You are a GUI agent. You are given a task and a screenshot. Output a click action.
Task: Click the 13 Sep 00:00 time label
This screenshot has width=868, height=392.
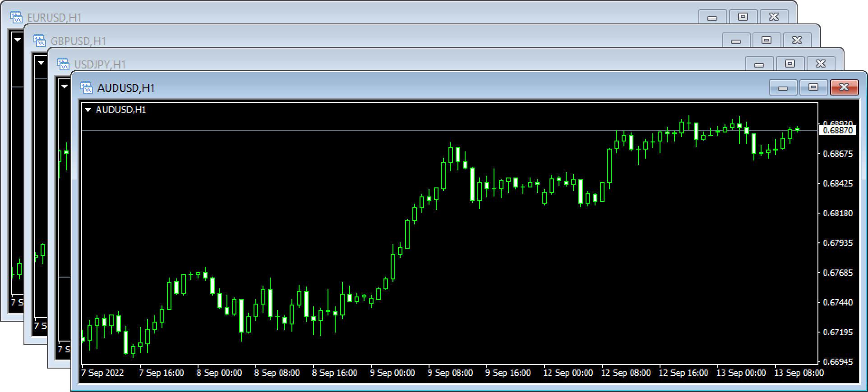tap(741, 373)
